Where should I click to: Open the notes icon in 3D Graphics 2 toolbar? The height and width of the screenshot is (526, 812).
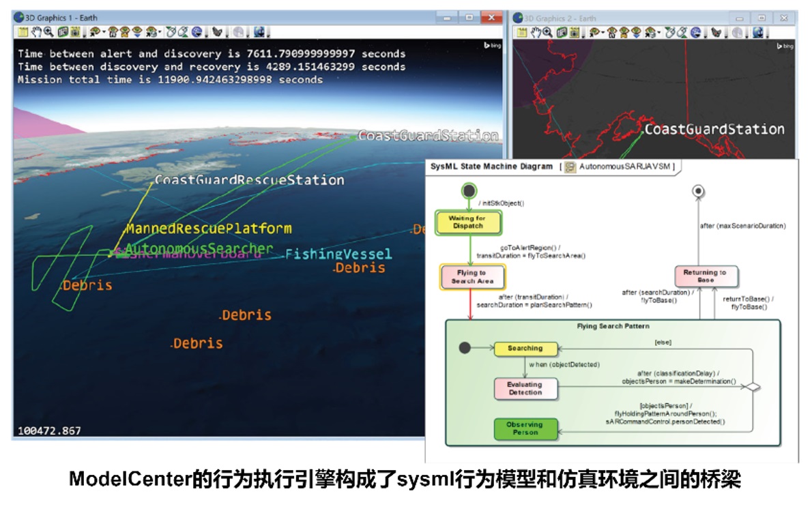pyautogui.click(x=521, y=33)
